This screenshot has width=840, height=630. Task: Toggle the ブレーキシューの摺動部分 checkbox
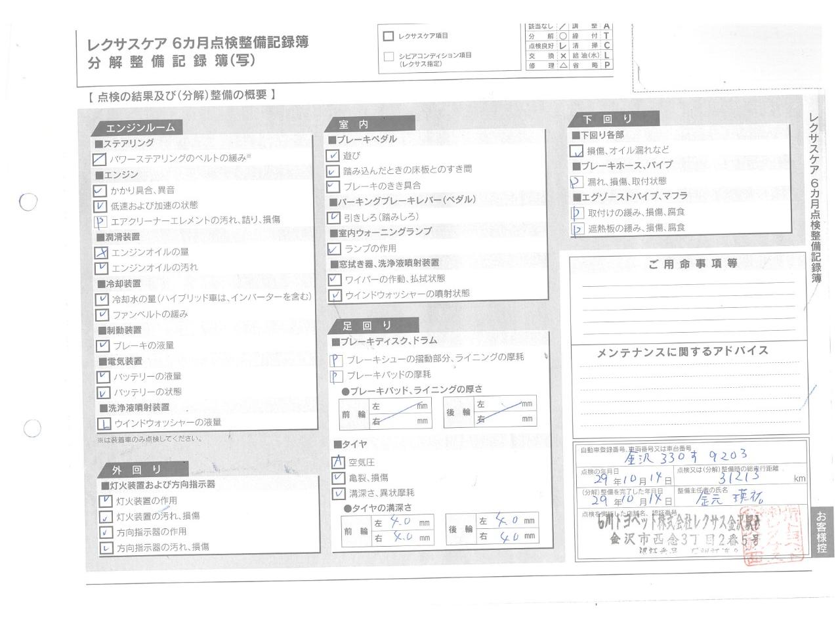(336, 360)
